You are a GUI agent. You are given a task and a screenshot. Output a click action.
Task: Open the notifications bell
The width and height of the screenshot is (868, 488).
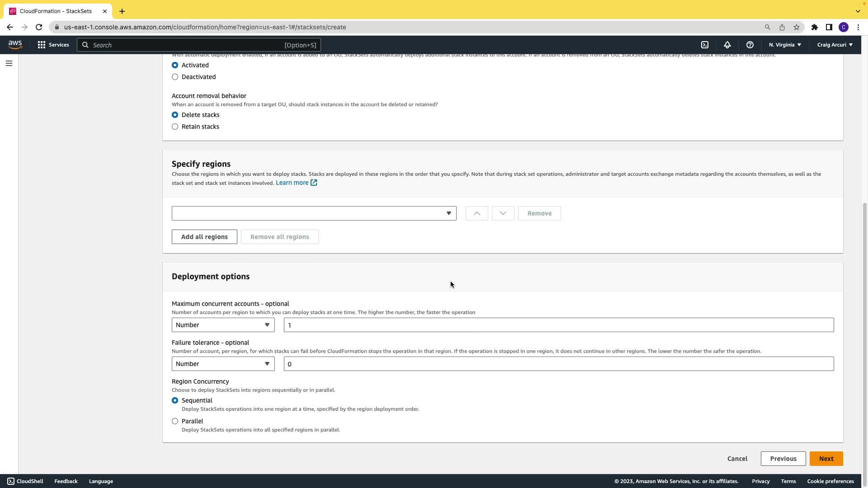(727, 45)
